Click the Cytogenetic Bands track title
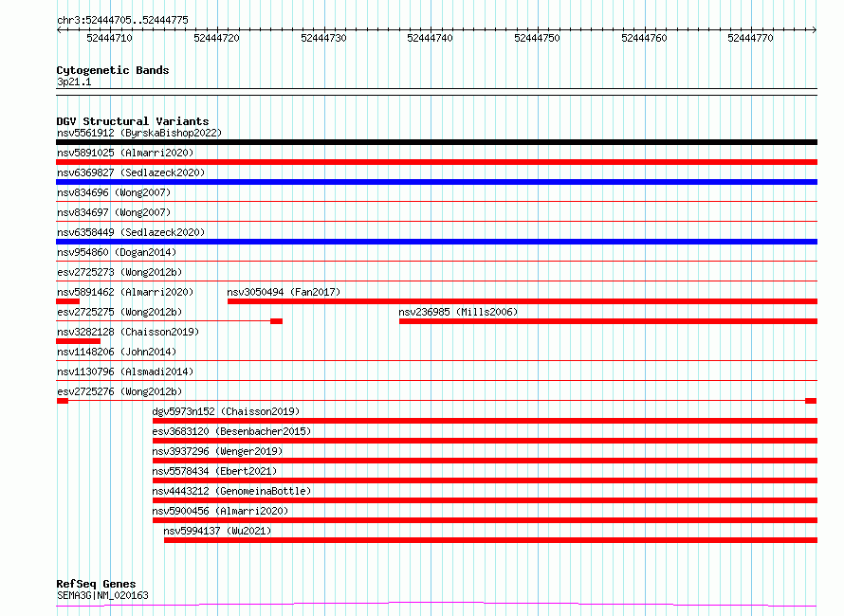The height and width of the screenshot is (616, 844). pyautogui.click(x=113, y=70)
